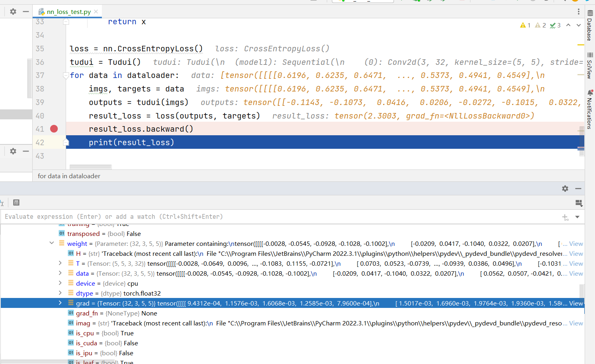595x364 pixels.
Task: Go to previous highlighted error
Action: pyautogui.click(x=568, y=25)
